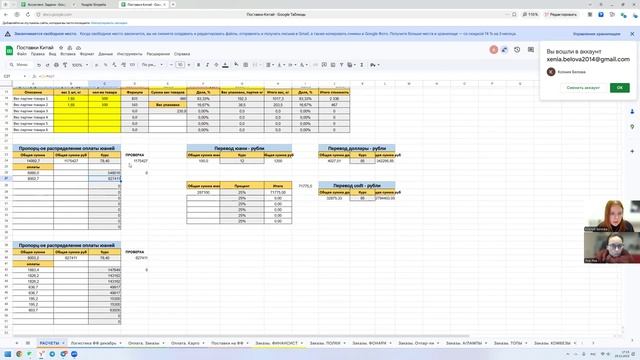Open the name box dropdown arrow
Screen dimensions: 640x360
(24, 76)
